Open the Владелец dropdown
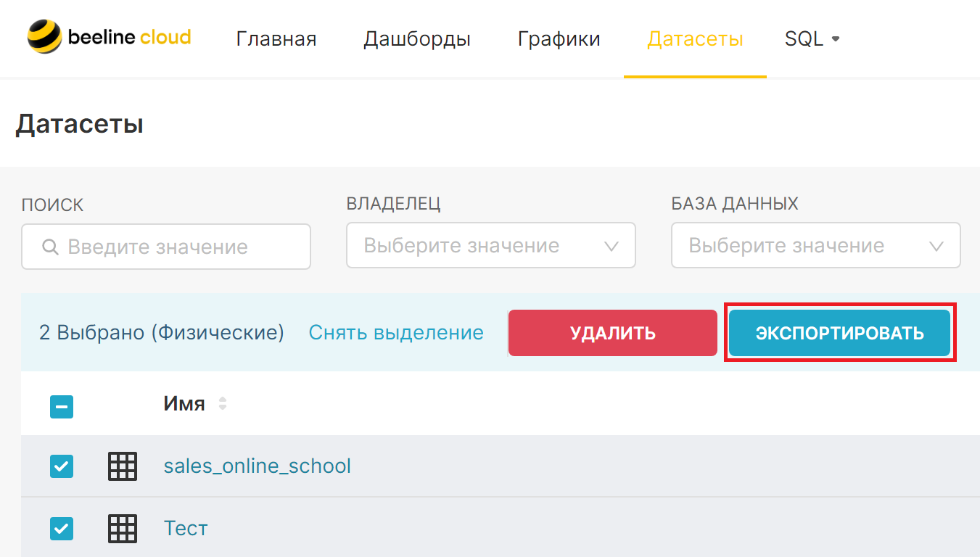 (491, 245)
